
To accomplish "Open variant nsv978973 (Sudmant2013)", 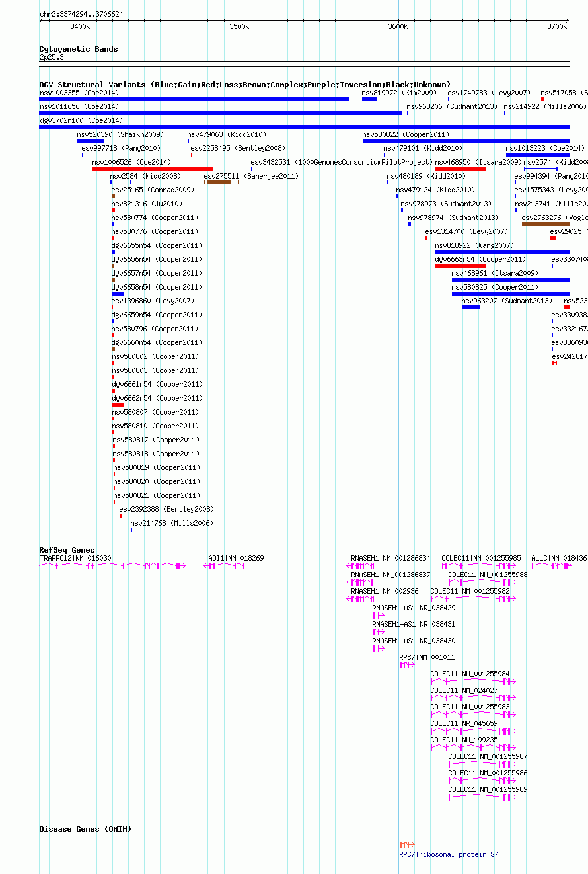I will [x=446, y=204].
